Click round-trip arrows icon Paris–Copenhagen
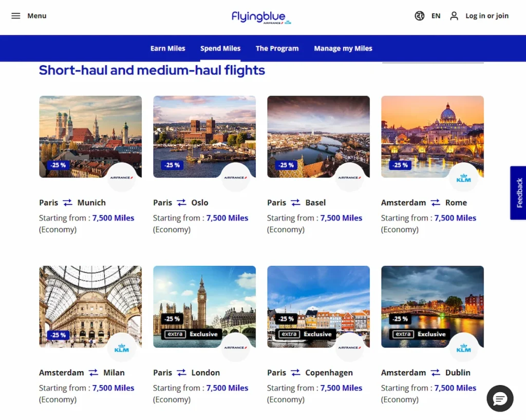The width and height of the screenshot is (526, 420). click(295, 372)
